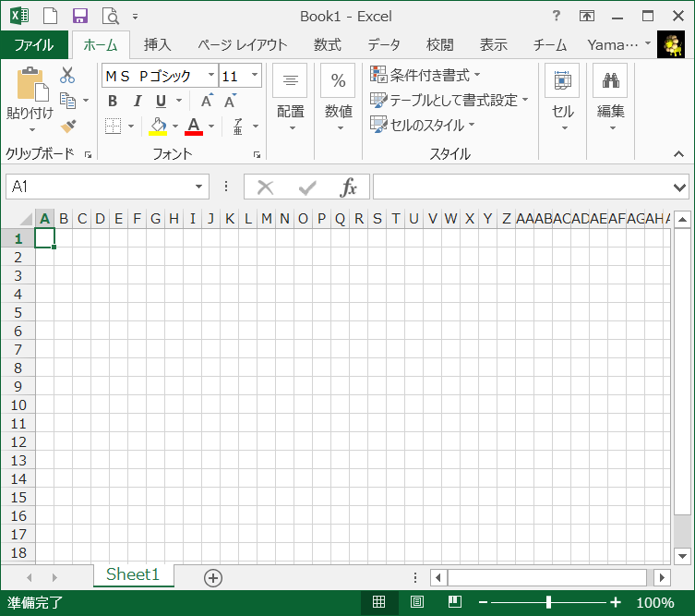Open the データ tab
Screen dimensions: 695x616
click(x=384, y=45)
